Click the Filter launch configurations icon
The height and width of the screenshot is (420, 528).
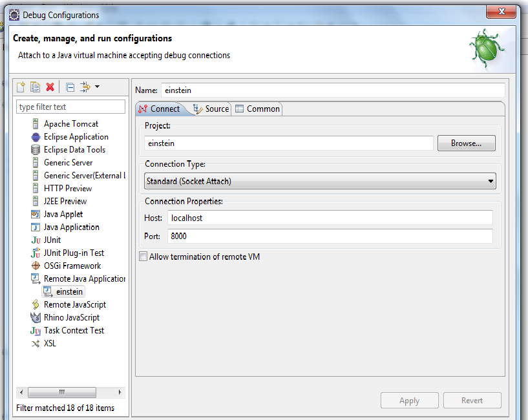85,87
